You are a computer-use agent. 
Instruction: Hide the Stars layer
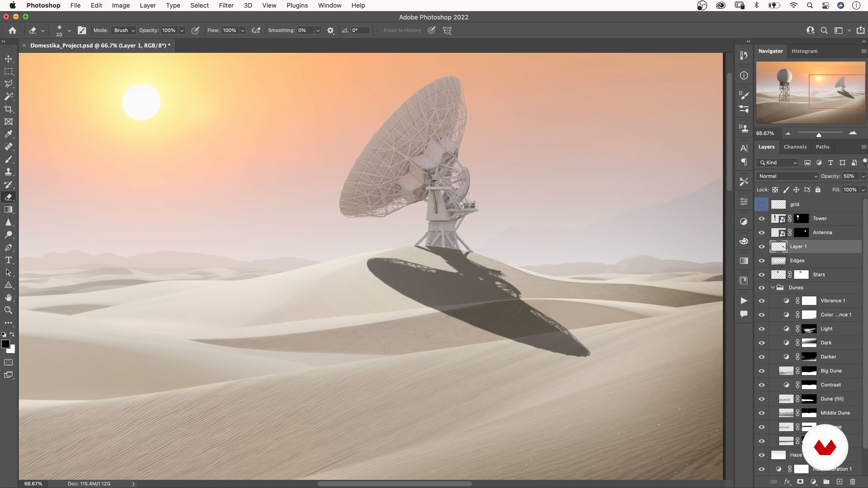click(762, 274)
